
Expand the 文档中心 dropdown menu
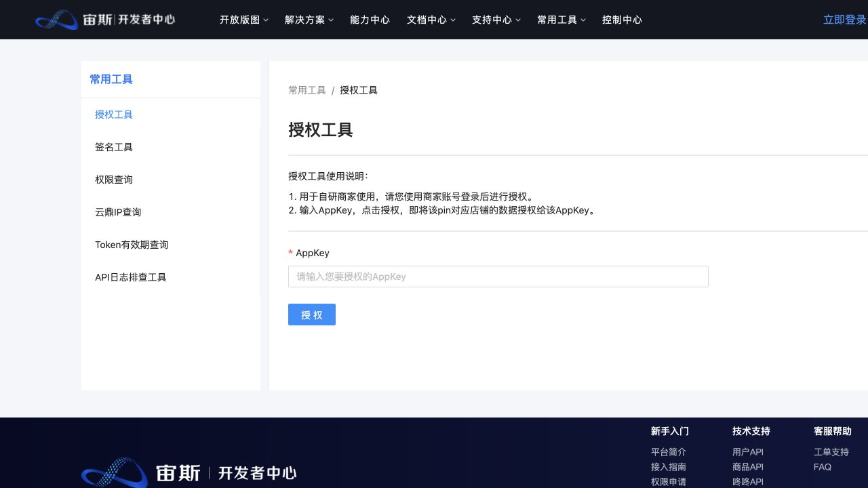click(431, 20)
